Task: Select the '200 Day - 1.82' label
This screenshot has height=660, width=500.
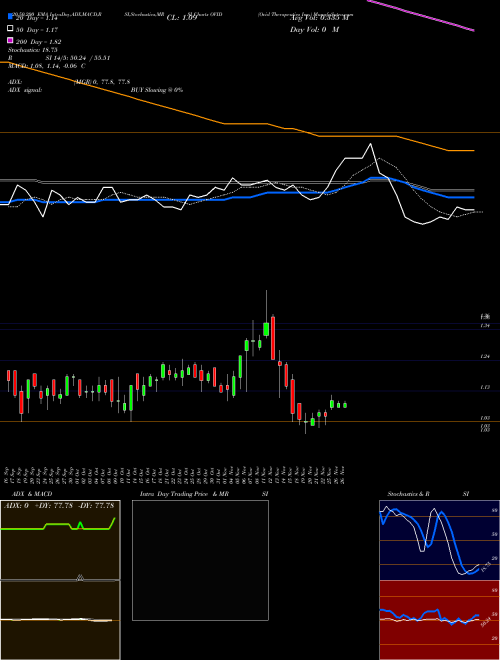Action: pos(38,42)
